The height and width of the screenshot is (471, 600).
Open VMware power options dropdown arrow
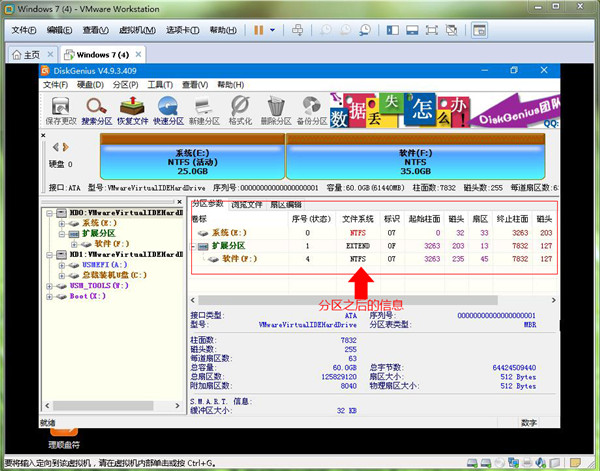pos(272,30)
